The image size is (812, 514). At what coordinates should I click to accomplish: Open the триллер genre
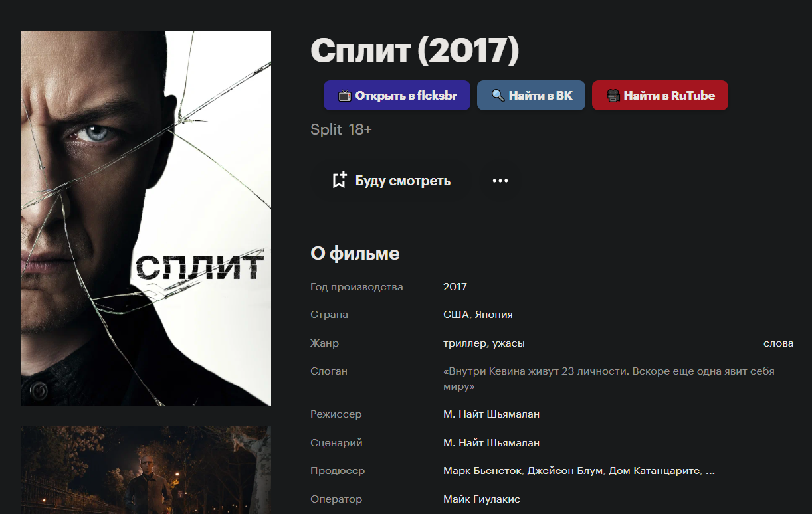[x=465, y=343]
